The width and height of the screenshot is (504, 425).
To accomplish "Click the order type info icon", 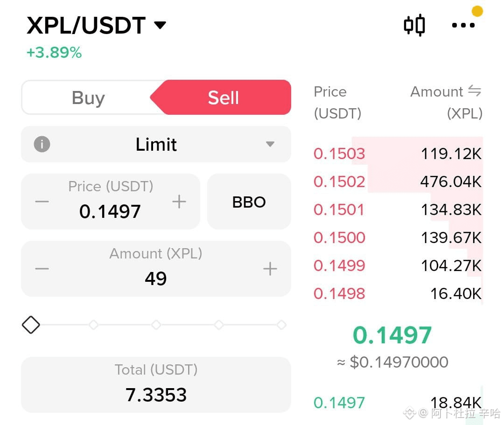I will pyautogui.click(x=42, y=144).
